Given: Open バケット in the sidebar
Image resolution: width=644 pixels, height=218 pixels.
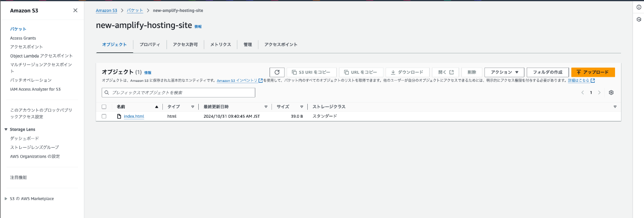Looking at the screenshot, I should coord(18,29).
